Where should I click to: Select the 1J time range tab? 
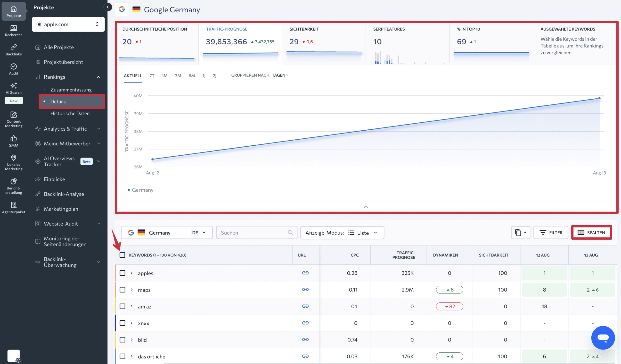204,76
